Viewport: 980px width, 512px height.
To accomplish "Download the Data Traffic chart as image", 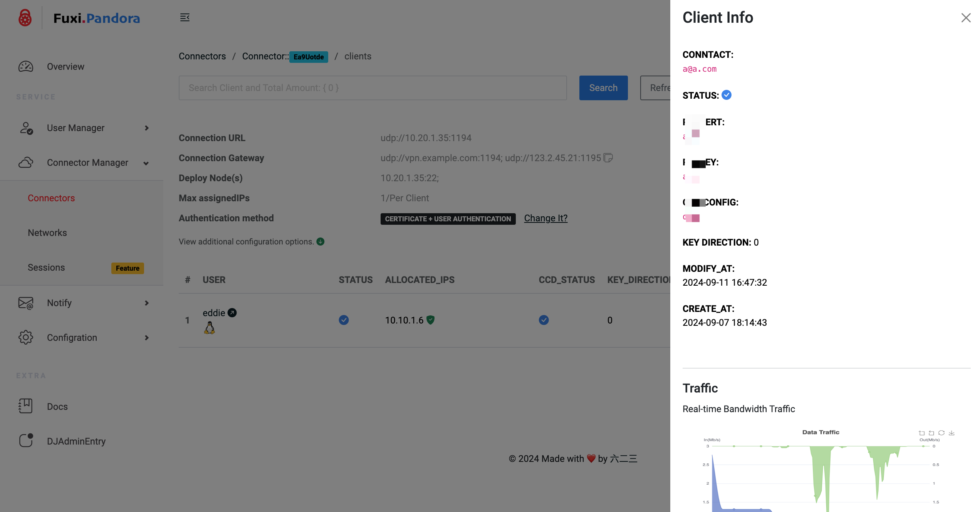I will pos(951,433).
